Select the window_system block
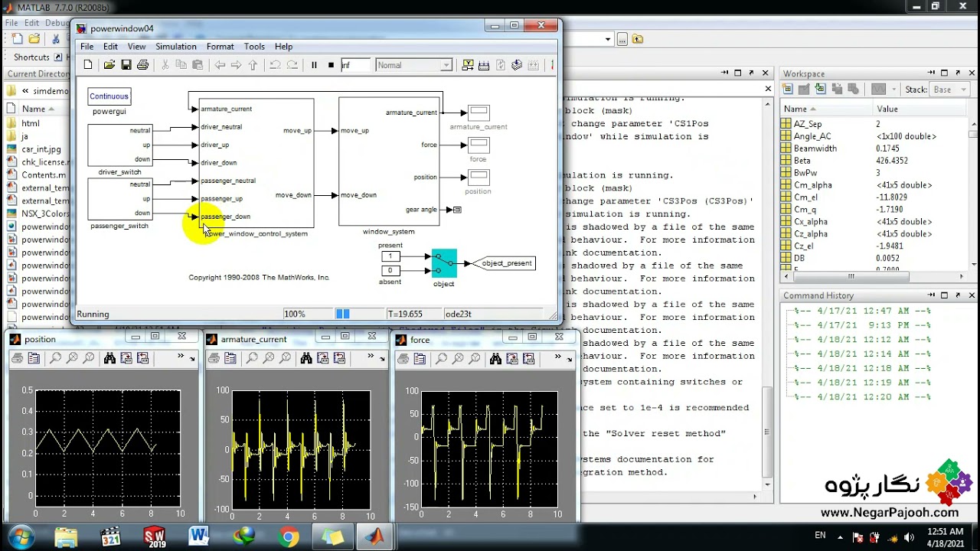 389,161
